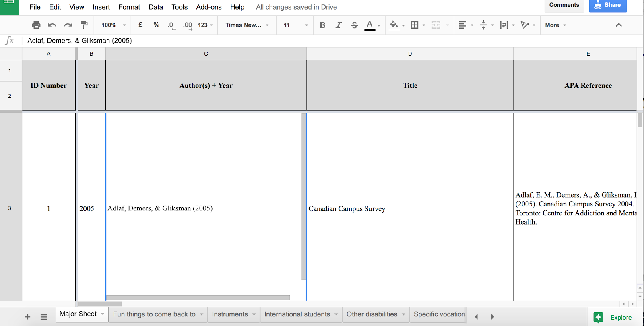
Task: Click the Comments button
Action: click(x=564, y=5)
